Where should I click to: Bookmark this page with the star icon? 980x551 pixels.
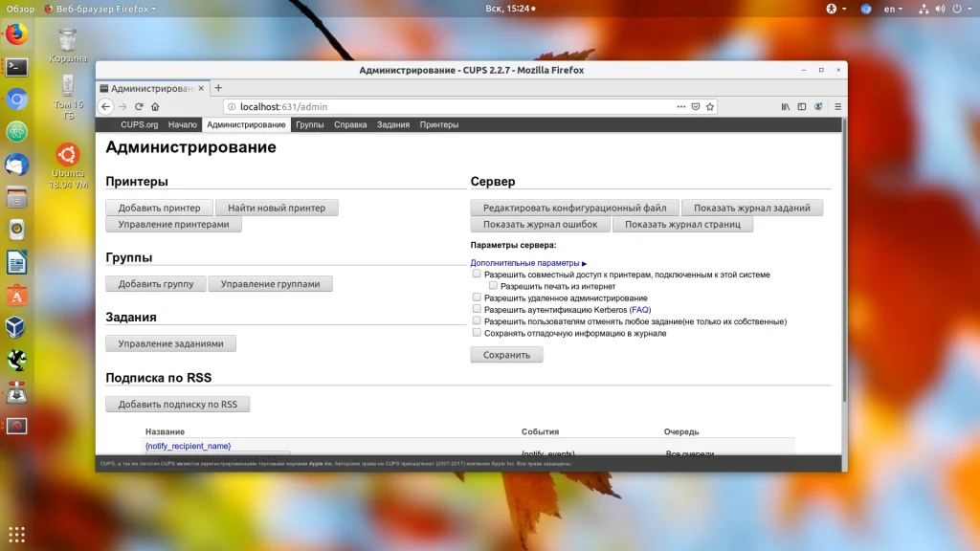point(710,107)
